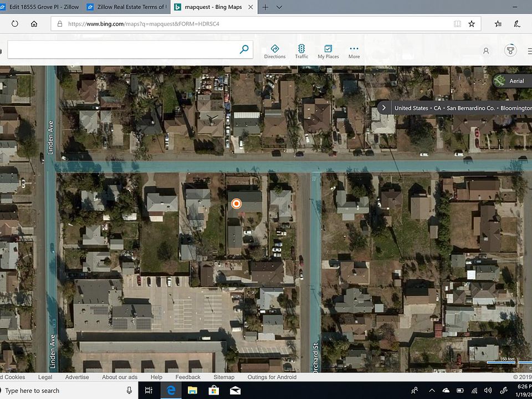Open the tab list dropdown chevron
Image resolution: width=532 pixels, height=399 pixels.
click(279, 7)
